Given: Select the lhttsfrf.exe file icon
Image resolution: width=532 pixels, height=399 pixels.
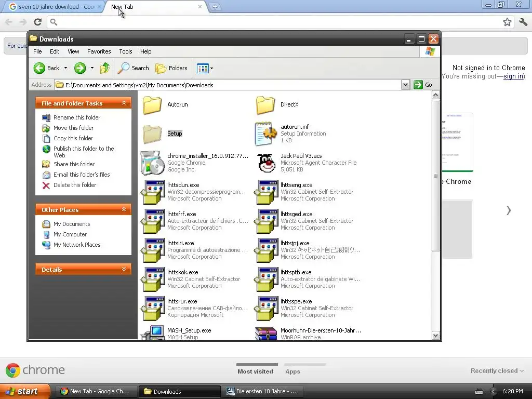Looking at the screenshot, I should tap(152, 221).
